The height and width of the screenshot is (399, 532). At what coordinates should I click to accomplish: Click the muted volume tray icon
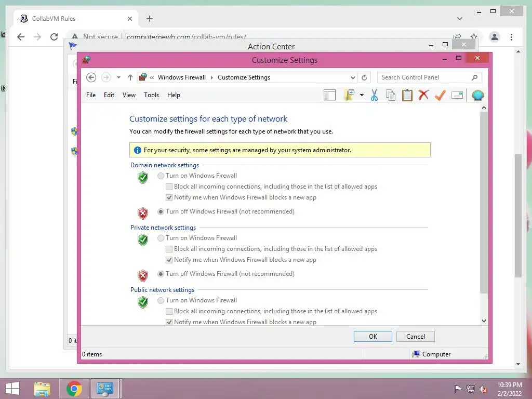click(x=483, y=389)
